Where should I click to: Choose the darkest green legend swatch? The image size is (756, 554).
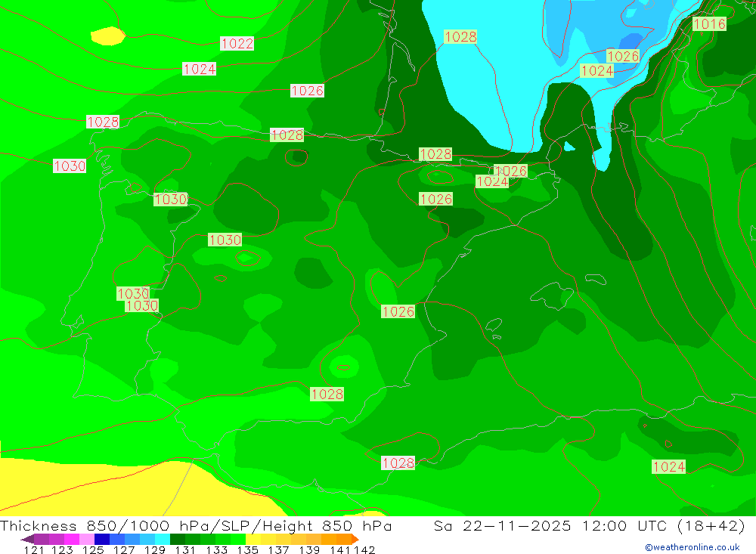click(x=178, y=539)
